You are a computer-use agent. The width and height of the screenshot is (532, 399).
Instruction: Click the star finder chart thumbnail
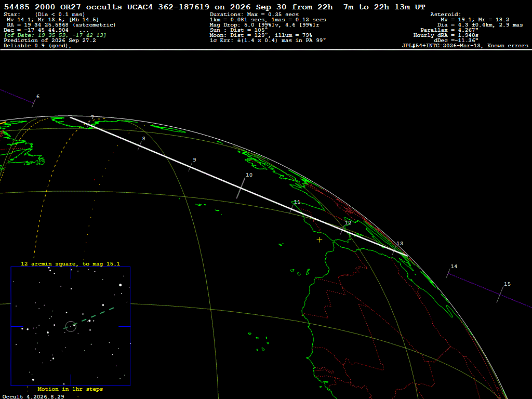(x=71, y=326)
